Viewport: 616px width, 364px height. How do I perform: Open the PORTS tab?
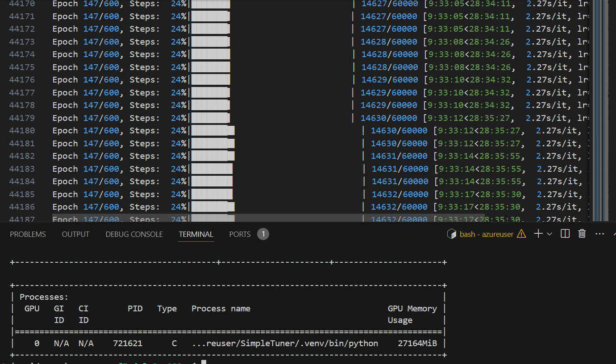point(239,234)
